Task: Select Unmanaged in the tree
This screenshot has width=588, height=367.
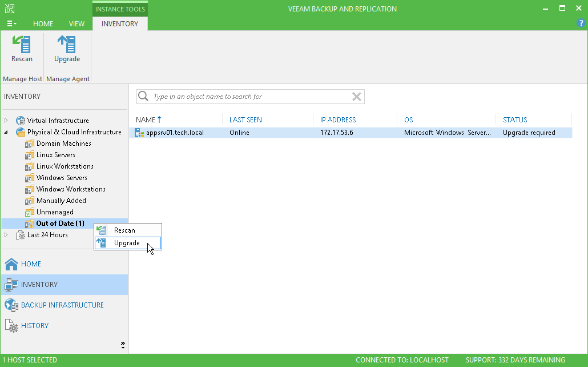Action: click(x=55, y=212)
